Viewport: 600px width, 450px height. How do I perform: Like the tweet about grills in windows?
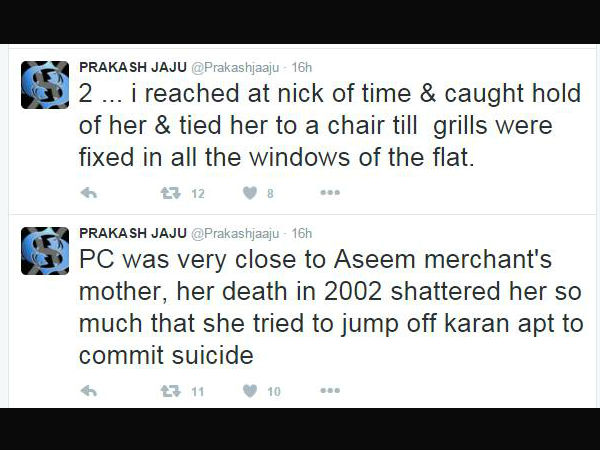250,193
